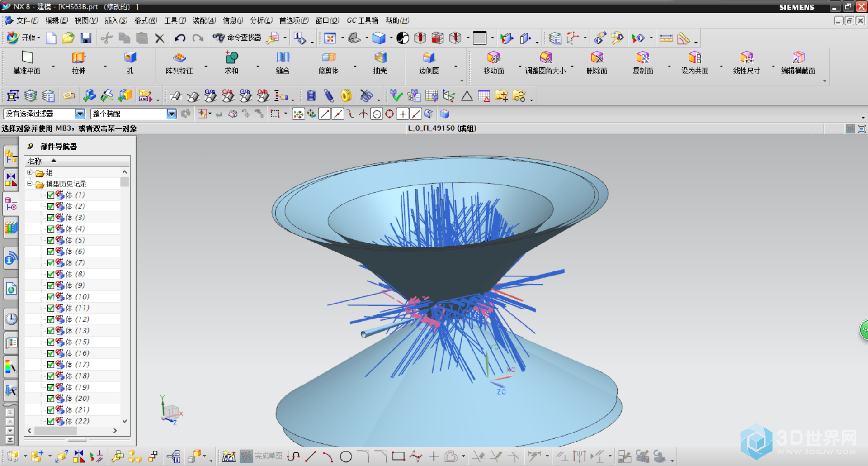Select the 孔 hole tool
Viewport: 868px width, 466px height.
point(130,63)
